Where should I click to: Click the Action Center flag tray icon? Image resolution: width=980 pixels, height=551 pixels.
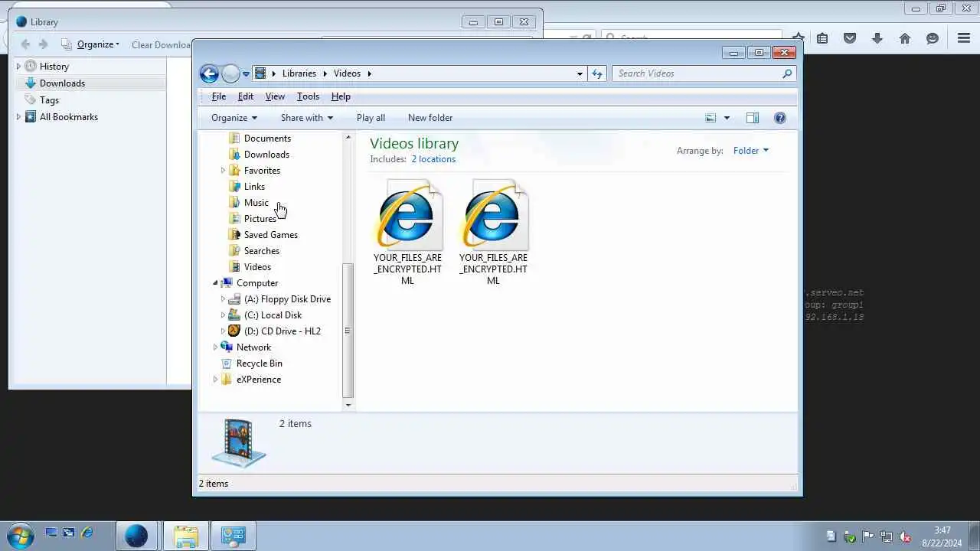(x=868, y=536)
